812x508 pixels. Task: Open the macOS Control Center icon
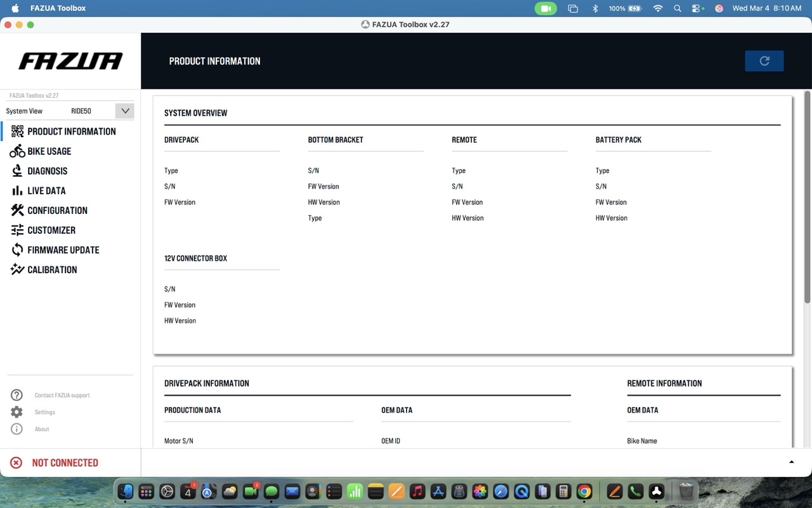[697, 8]
